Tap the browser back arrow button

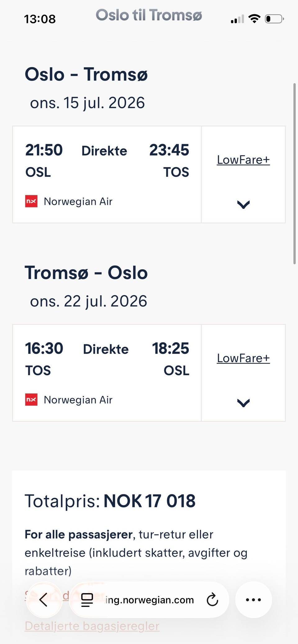(x=44, y=600)
